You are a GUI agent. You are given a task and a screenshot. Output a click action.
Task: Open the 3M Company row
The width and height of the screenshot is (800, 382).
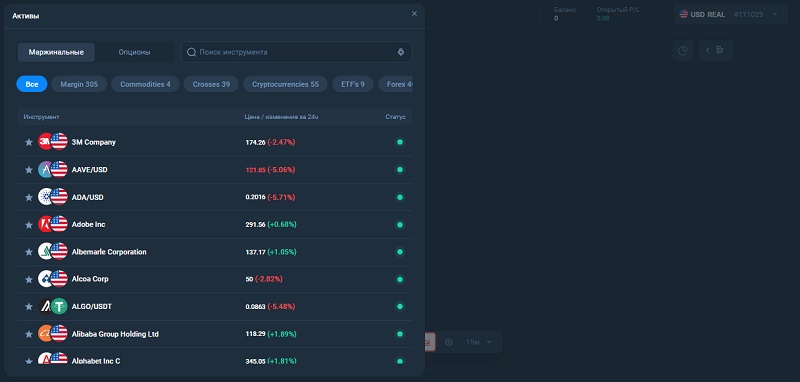(214, 142)
